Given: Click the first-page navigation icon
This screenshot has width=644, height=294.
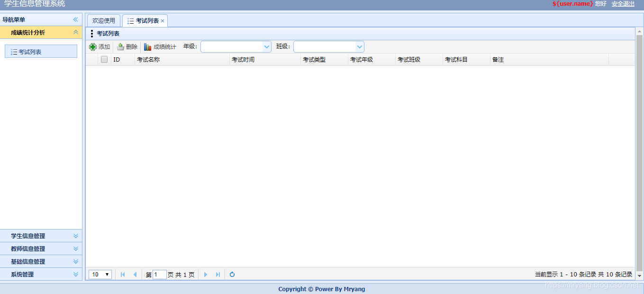Looking at the screenshot, I should coord(122,274).
